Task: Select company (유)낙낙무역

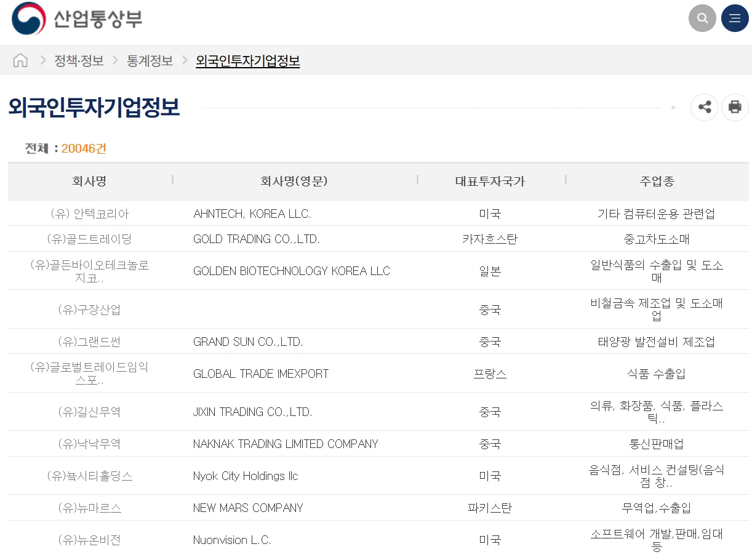Action: pyautogui.click(x=89, y=444)
